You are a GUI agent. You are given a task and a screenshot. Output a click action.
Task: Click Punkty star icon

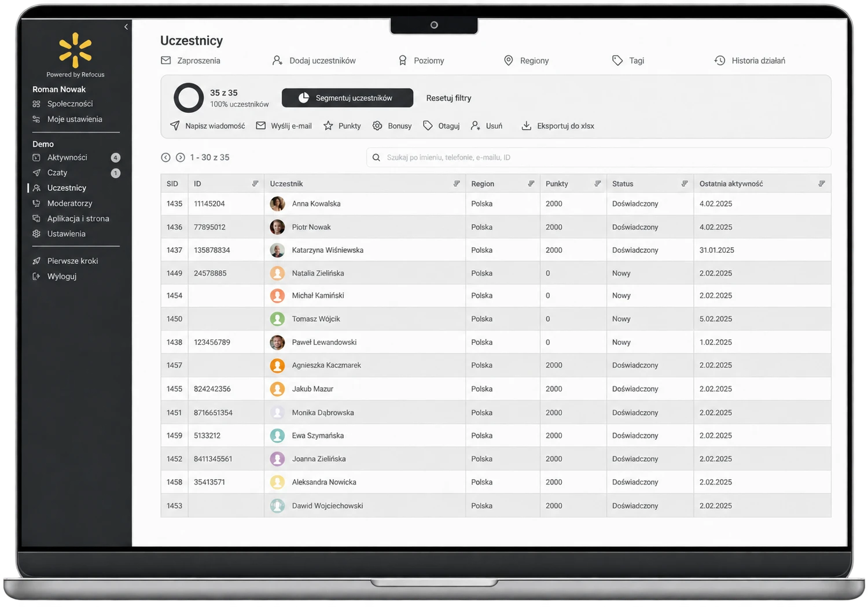point(328,126)
